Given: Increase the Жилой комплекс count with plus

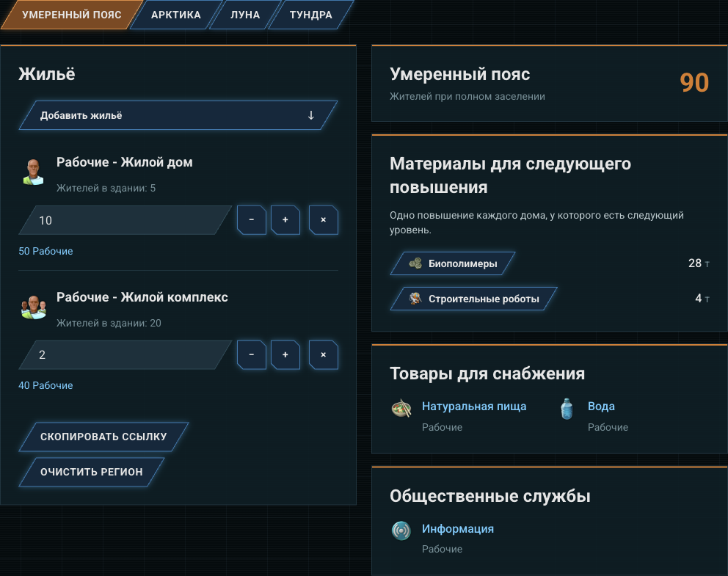Looking at the screenshot, I should coord(285,354).
